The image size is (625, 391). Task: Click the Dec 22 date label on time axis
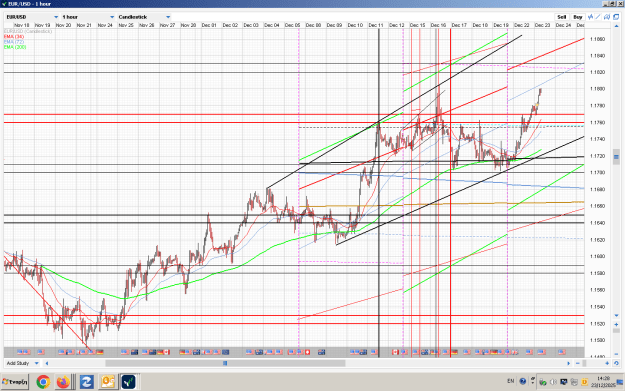(521, 25)
